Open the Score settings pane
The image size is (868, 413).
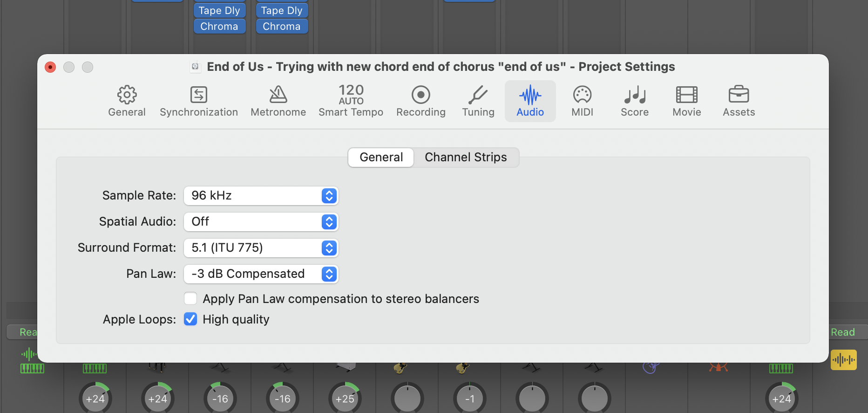click(x=635, y=101)
